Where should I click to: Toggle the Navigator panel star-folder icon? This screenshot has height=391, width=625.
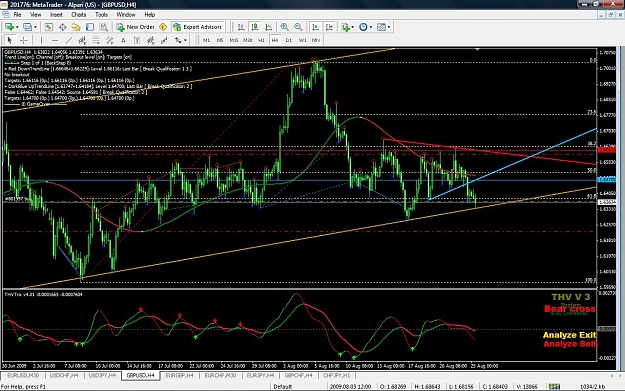click(x=76, y=27)
